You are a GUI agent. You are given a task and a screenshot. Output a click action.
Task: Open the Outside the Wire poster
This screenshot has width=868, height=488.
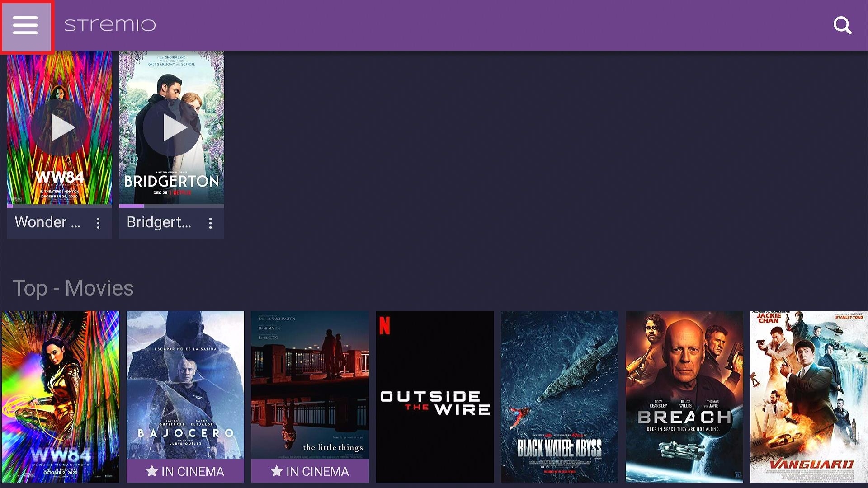[x=435, y=396]
